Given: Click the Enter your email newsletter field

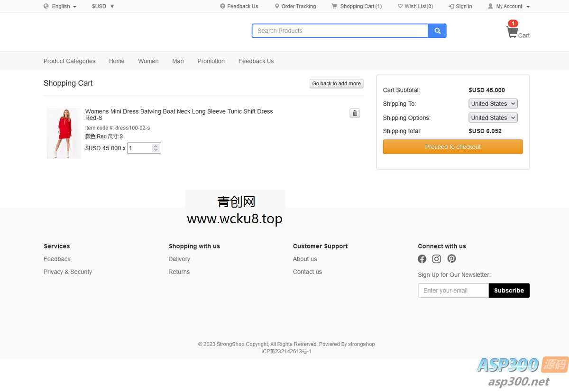Looking at the screenshot, I should pos(450,290).
